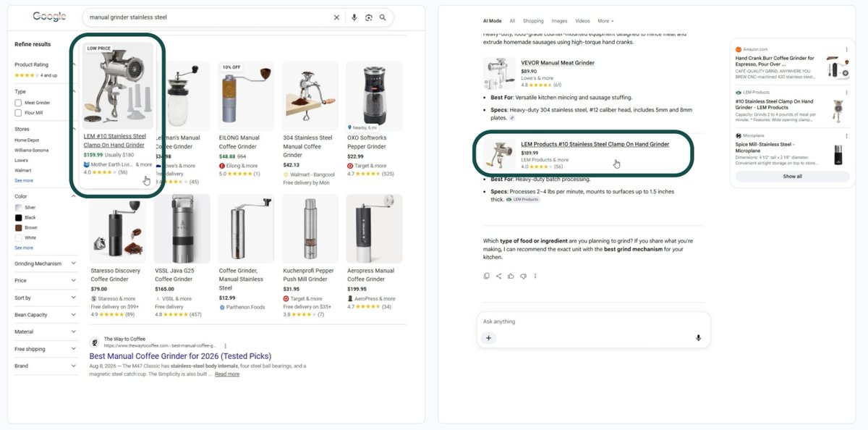The width and height of the screenshot is (868, 430).
Task: Open Google Lens image search icon
Action: click(368, 17)
